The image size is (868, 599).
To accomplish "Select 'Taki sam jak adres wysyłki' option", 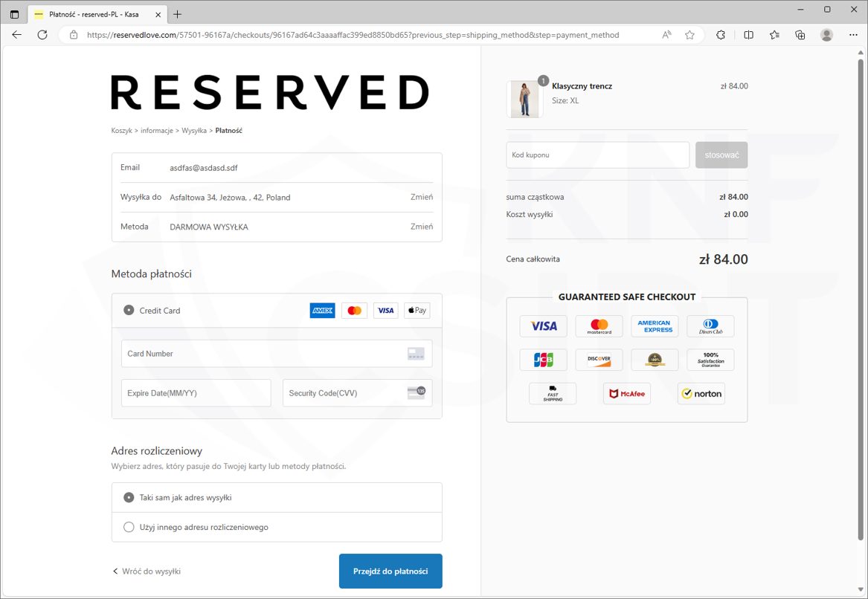I will coord(129,497).
